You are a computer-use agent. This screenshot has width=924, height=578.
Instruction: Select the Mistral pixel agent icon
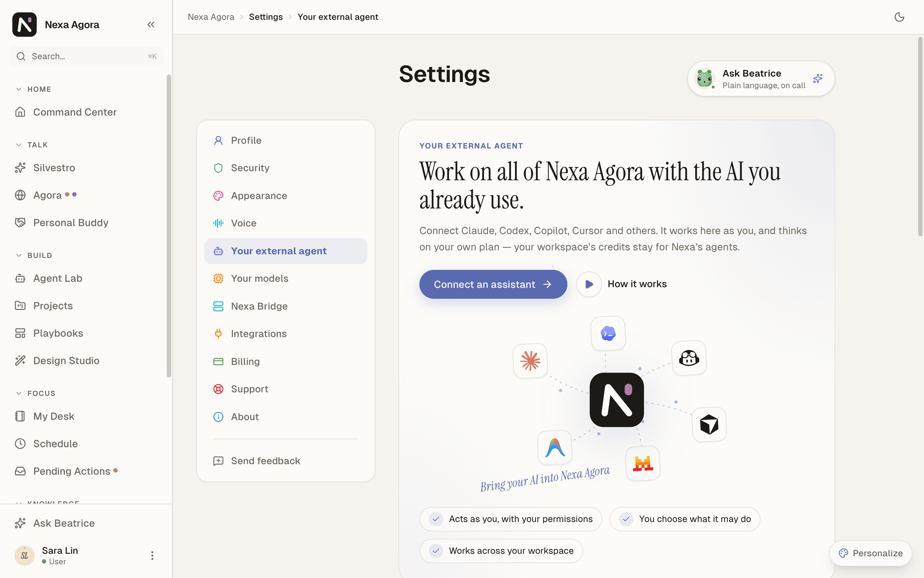(642, 463)
